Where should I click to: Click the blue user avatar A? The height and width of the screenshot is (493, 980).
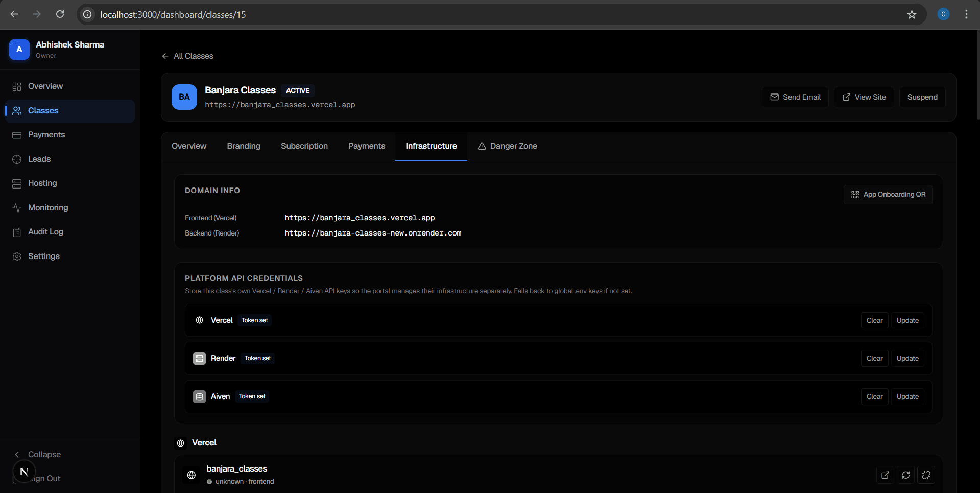coord(19,50)
